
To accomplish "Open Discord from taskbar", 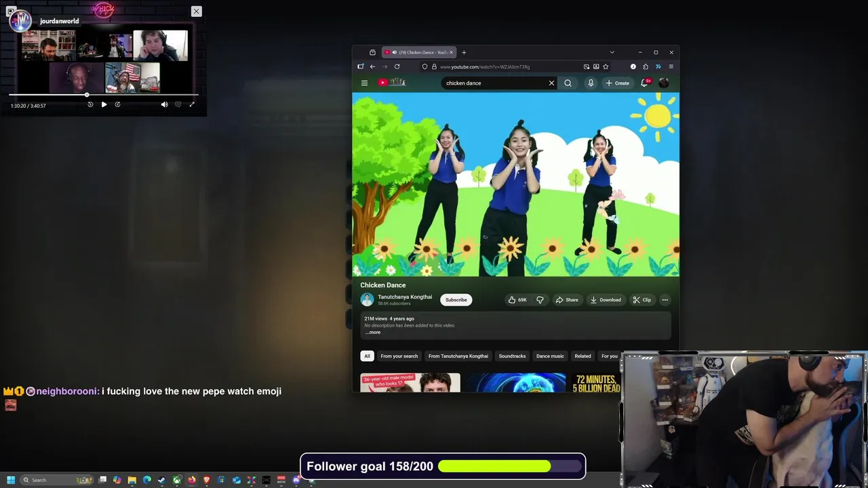I will point(296,480).
